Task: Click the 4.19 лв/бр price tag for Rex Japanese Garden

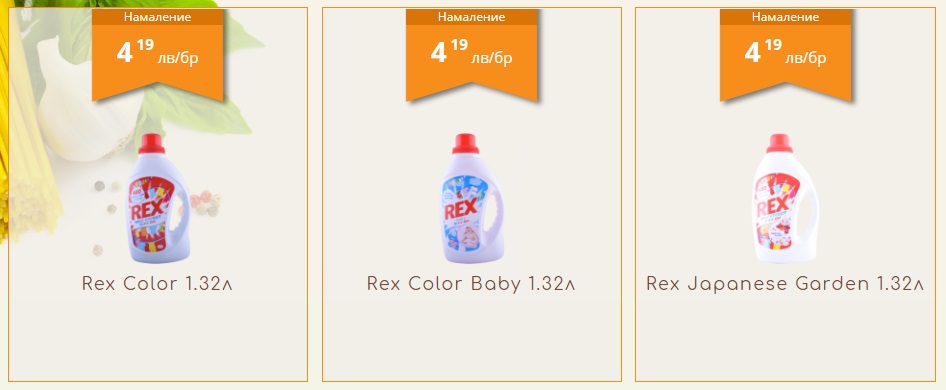Action: (x=785, y=53)
